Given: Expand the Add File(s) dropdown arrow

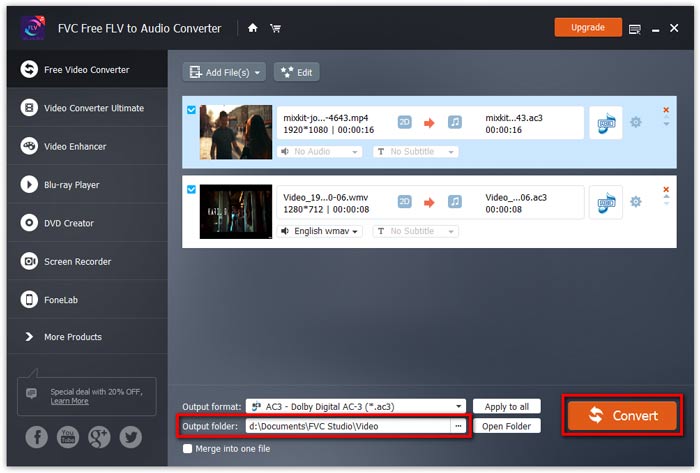Looking at the screenshot, I should pyautogui.click(x=258, y=72).
